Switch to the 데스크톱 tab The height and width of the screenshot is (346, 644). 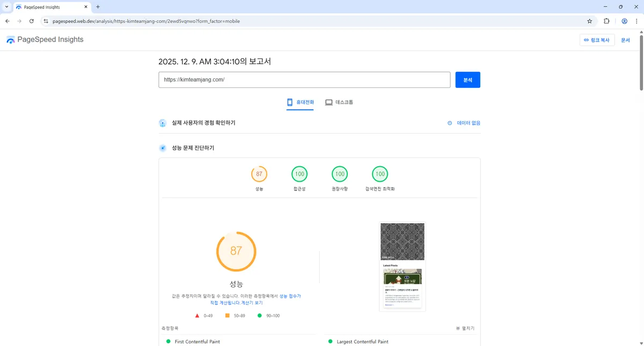(340, 102)
